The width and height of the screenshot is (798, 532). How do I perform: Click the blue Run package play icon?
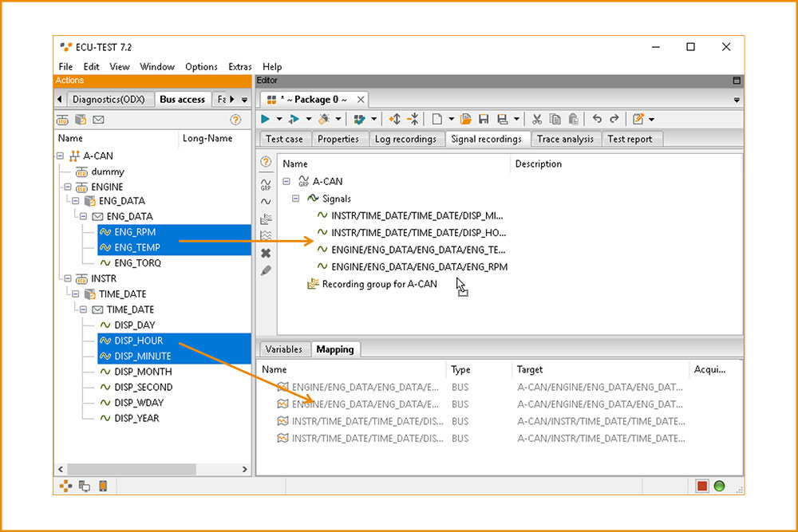265,119
